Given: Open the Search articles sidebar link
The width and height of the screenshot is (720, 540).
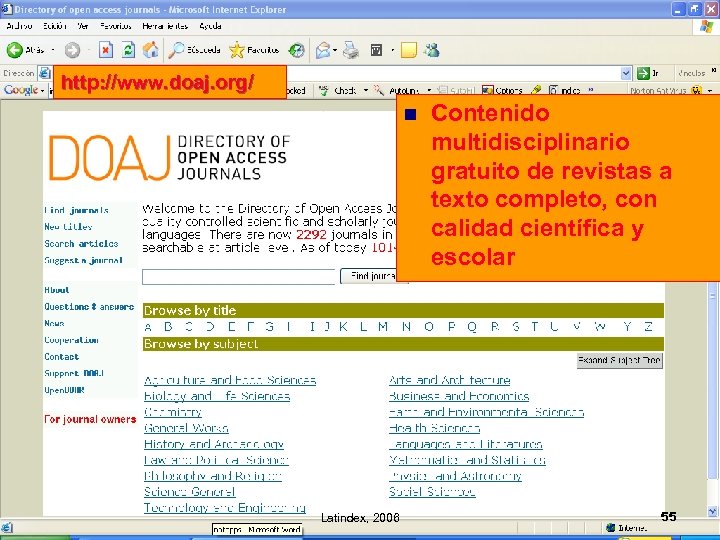Looking at the screenshot, I should (x=81, y=244).
